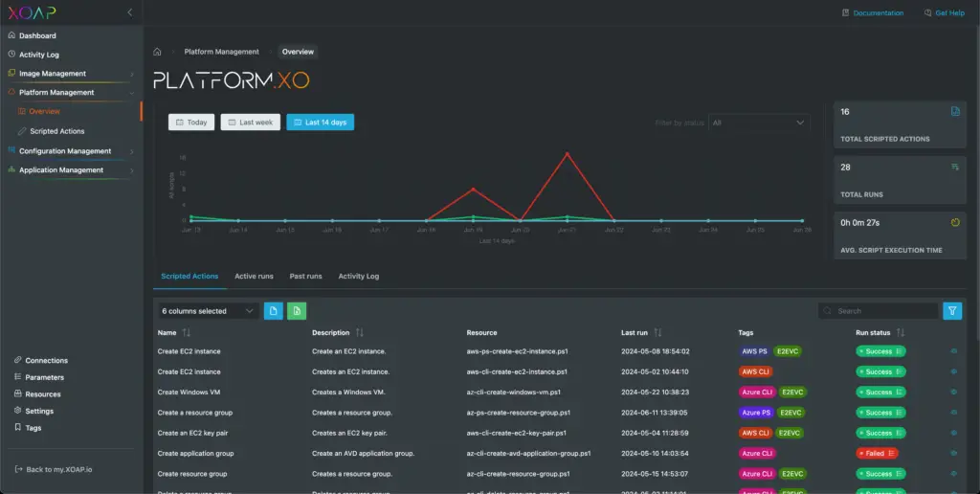Image resolution: width=980 pixels, height=494 pixels.
Task: Click the XOAP logo
Action: coord(32,12)
